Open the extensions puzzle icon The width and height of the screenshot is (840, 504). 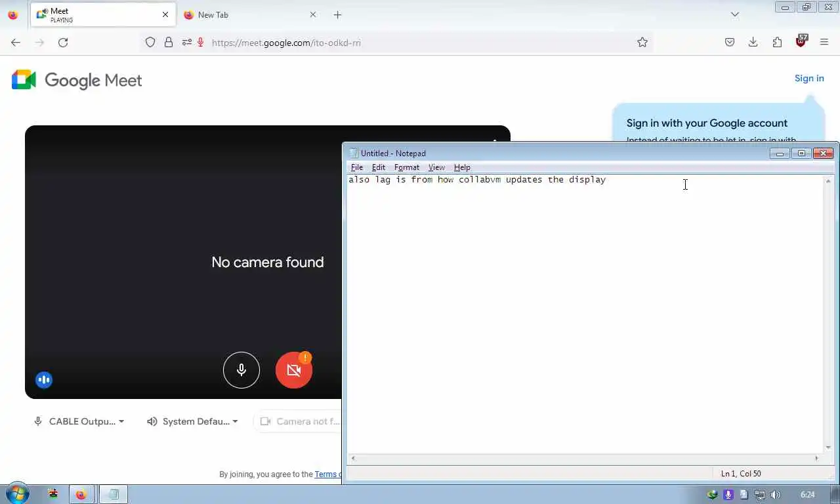click(777, 42)
